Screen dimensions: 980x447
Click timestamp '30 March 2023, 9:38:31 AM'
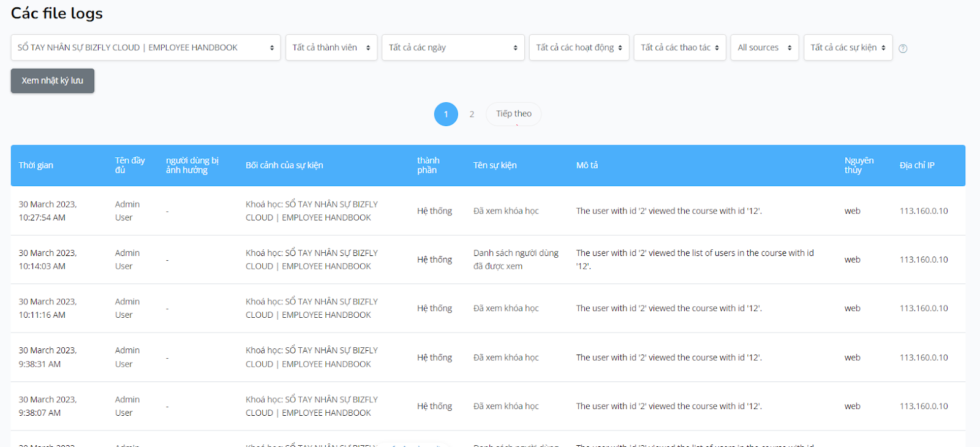pos(48,357)
